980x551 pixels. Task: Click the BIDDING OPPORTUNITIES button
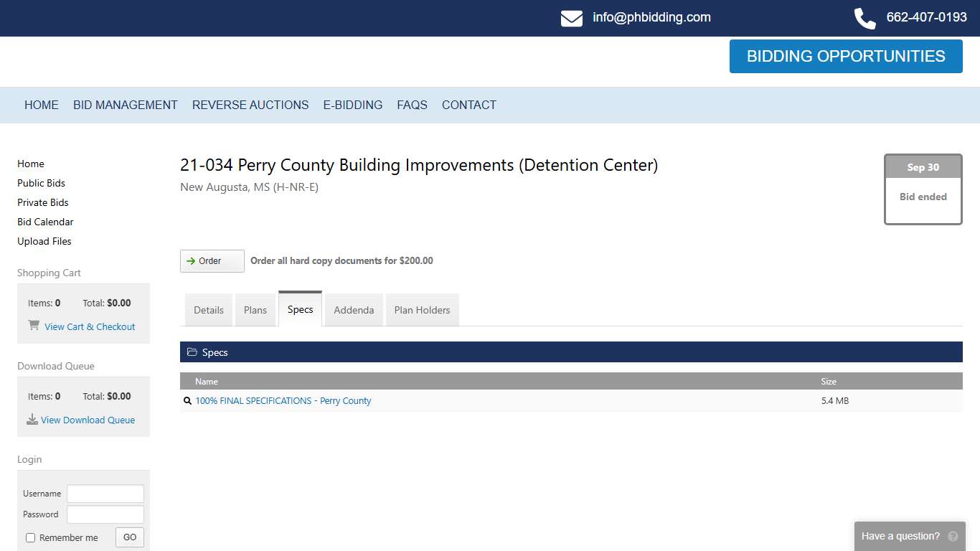click(x=846, y=56)
